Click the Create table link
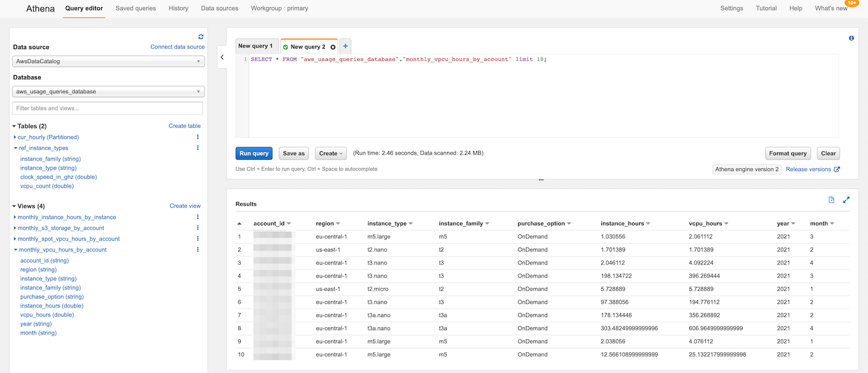This screenshot has height=373, width=868. (x=185, y=126)
